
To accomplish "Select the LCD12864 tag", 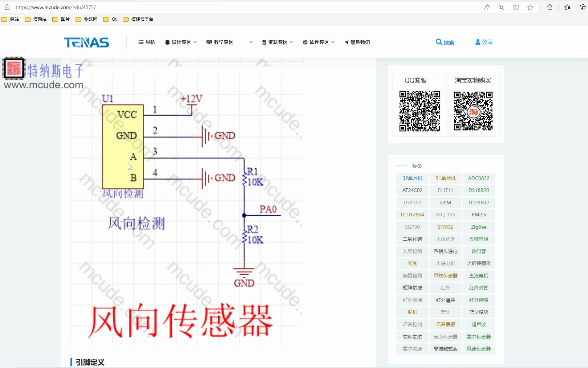I will pyautogui.click(x=412, y=215).
